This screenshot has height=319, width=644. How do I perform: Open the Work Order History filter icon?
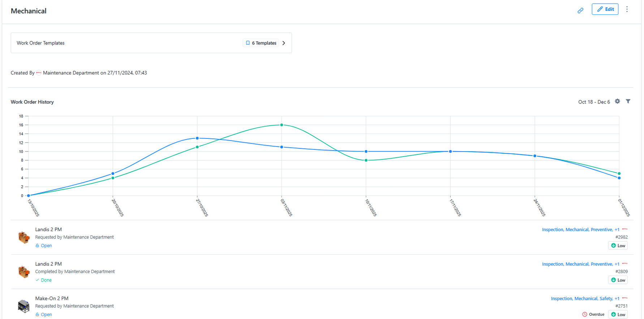click(x=628, y=101)
